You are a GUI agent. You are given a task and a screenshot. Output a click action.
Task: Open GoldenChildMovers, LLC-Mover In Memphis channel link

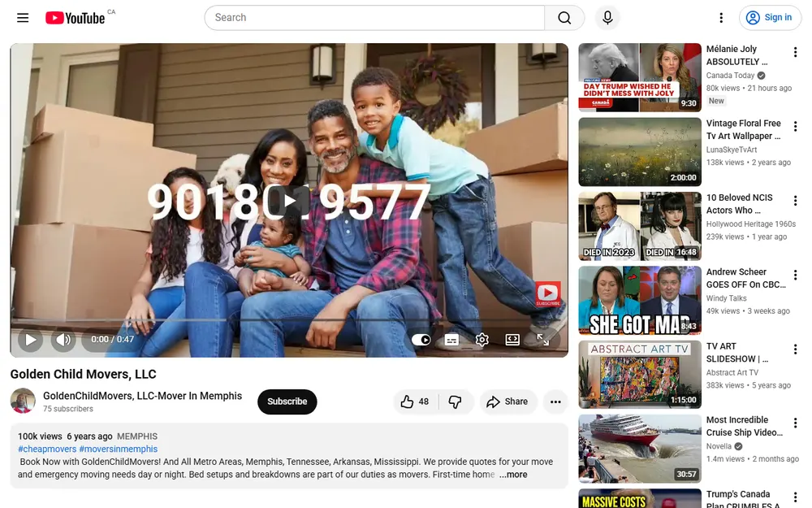[x=142, y=396]
